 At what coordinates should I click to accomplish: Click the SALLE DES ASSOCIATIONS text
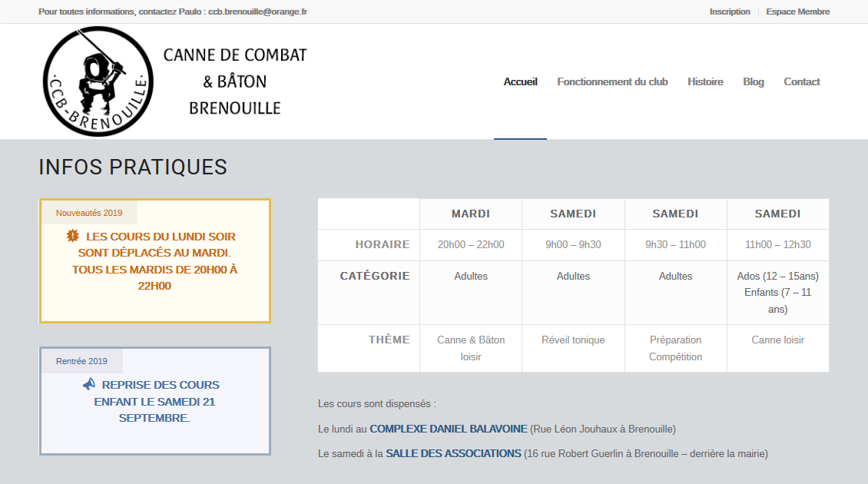click(x=453, y=453)
